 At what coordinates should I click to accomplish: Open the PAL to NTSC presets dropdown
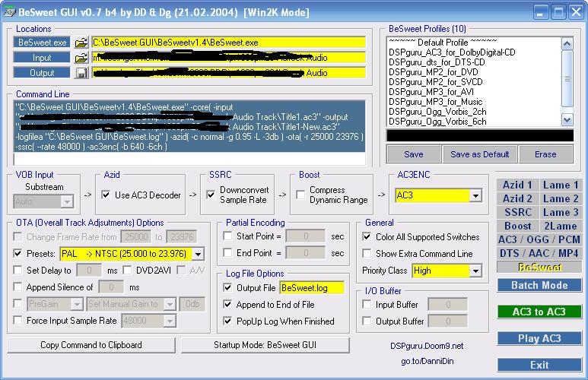click(x=198, y=254)
